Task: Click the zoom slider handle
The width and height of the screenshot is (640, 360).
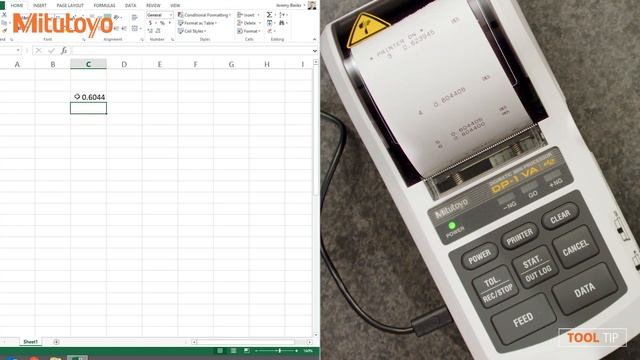Action: (280, 351)
